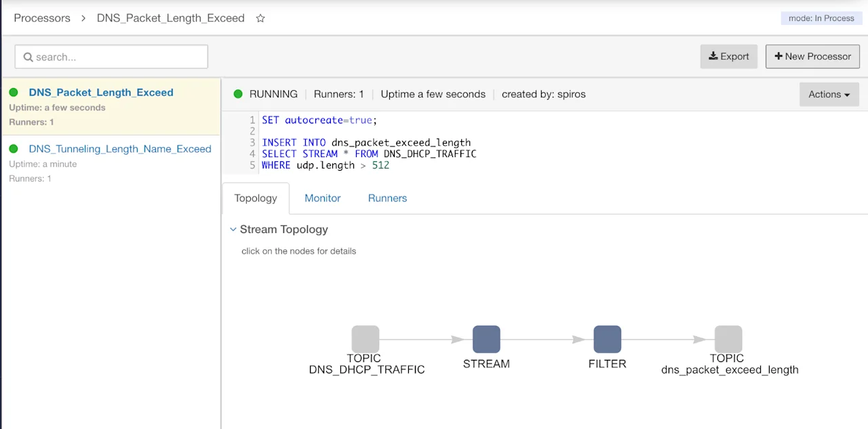Click the dns_packet_exceed_length topic node

point(728,339)
